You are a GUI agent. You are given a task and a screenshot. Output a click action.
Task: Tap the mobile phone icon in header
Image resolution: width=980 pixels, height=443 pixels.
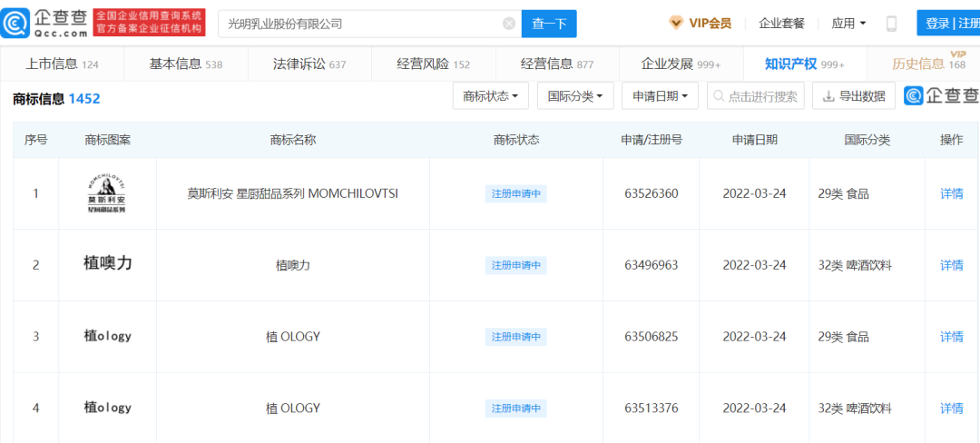tap(891, 24)
